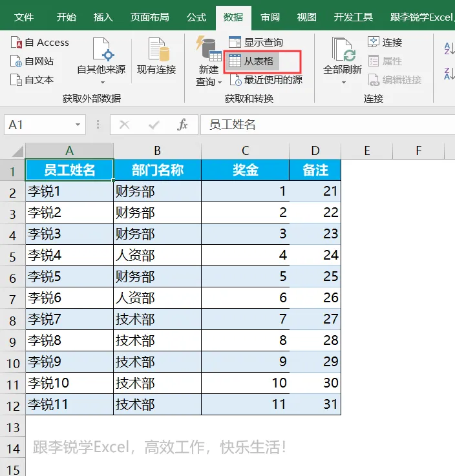Select row 13 header
This screenshot has width=455, height=476.
pos(12,426)
